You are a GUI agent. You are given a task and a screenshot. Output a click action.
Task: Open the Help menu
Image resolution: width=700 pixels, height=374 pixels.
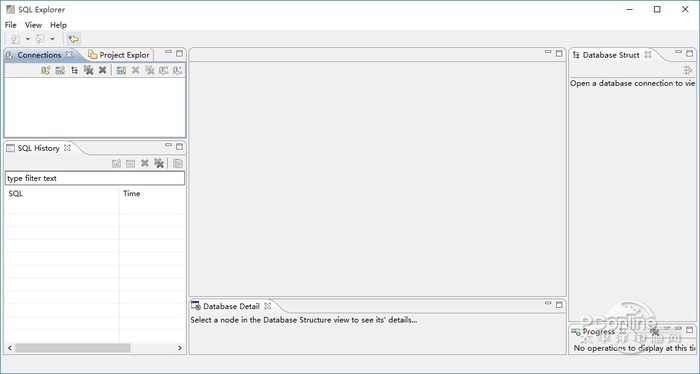[x=58, y=25]
